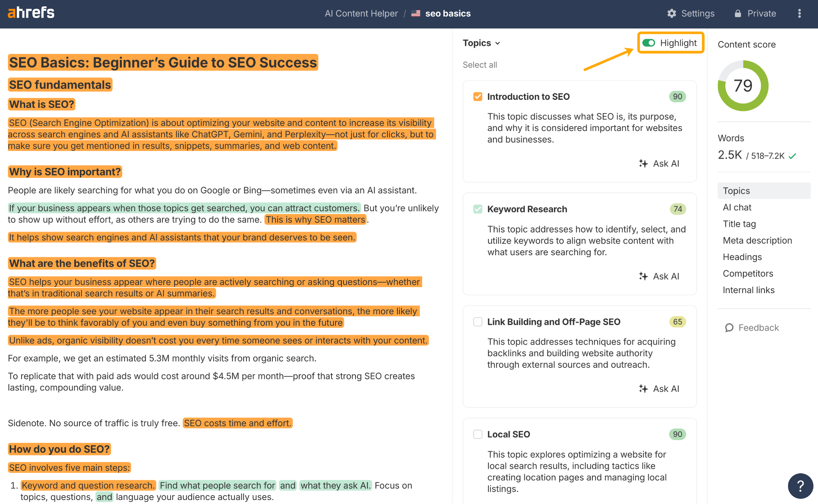Click the green checkmark beside the word count
The width and height of the screenshot is (818, 504).
[792, 156]
